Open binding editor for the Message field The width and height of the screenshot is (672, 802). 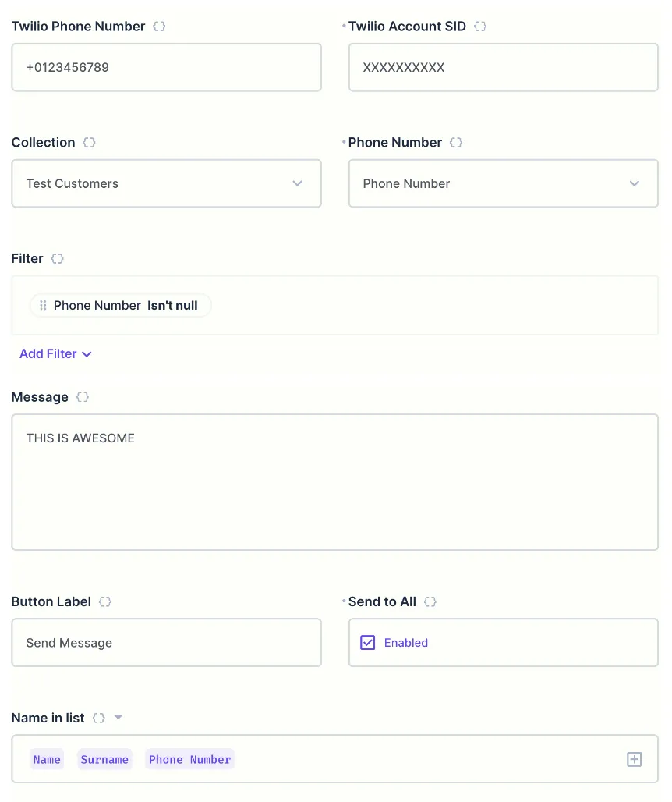(x=83, y=396)
